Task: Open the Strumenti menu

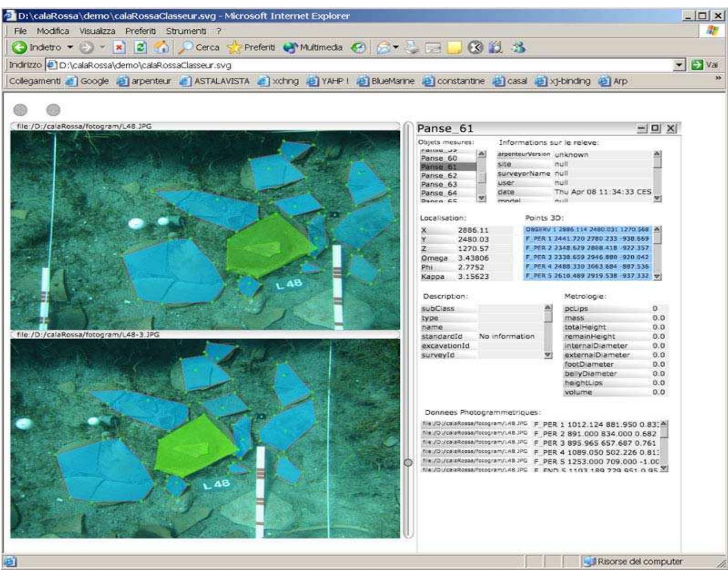Action: point(186,31)
